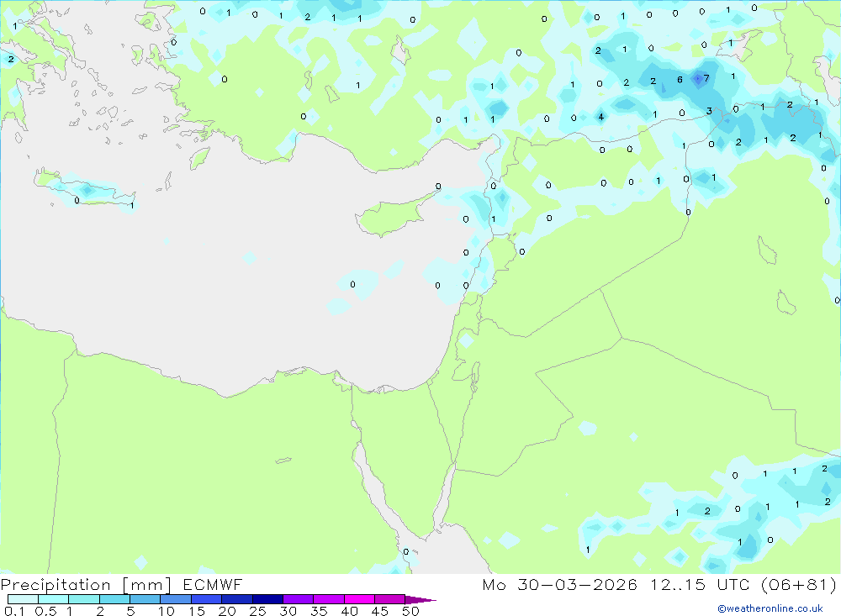The height and width of the screenshot is (616, 841).
Task: Click the legend label '50'
Action: pyautogui.click(x=411, y=611)
